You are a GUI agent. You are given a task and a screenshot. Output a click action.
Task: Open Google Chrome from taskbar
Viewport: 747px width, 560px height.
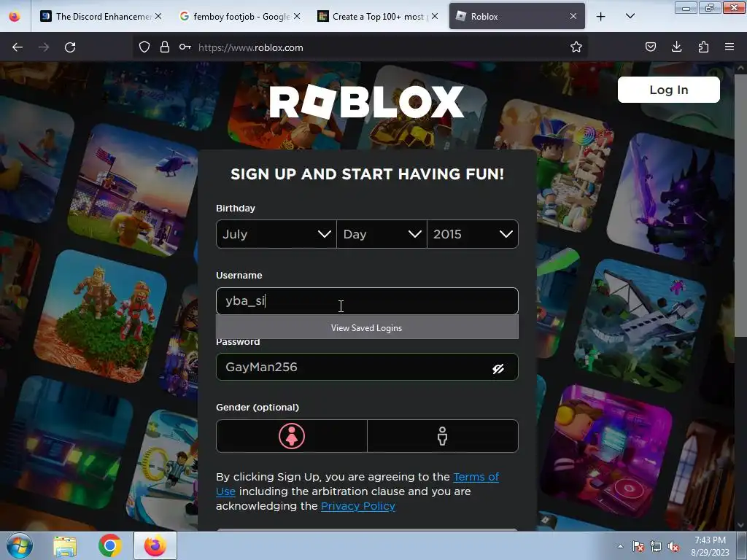point(110,545)
